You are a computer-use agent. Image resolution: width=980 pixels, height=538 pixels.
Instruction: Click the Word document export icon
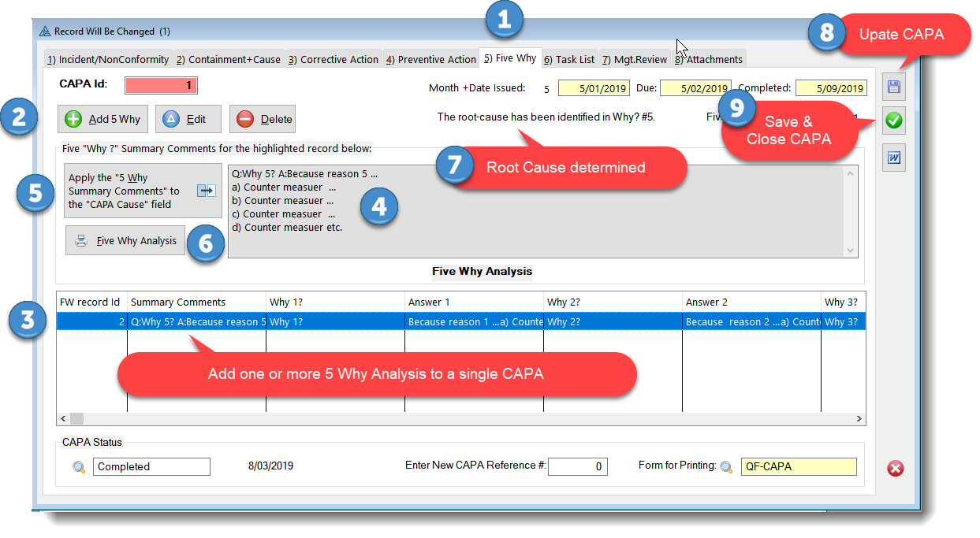[894, 158]
